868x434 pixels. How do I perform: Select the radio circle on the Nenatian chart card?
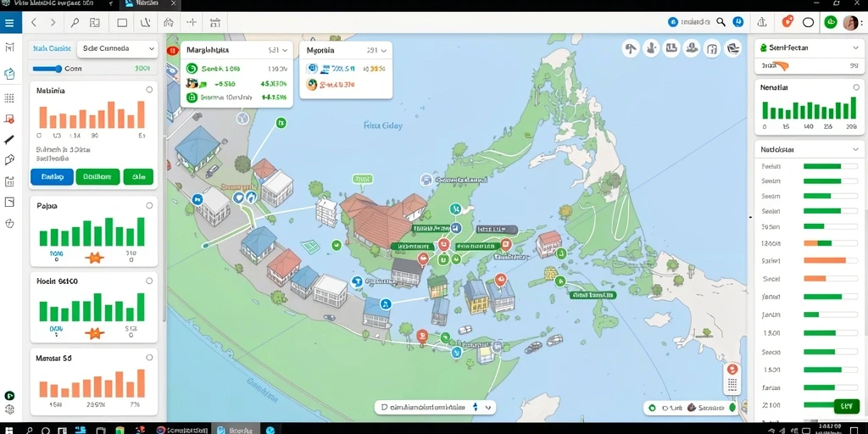(856, 87)
